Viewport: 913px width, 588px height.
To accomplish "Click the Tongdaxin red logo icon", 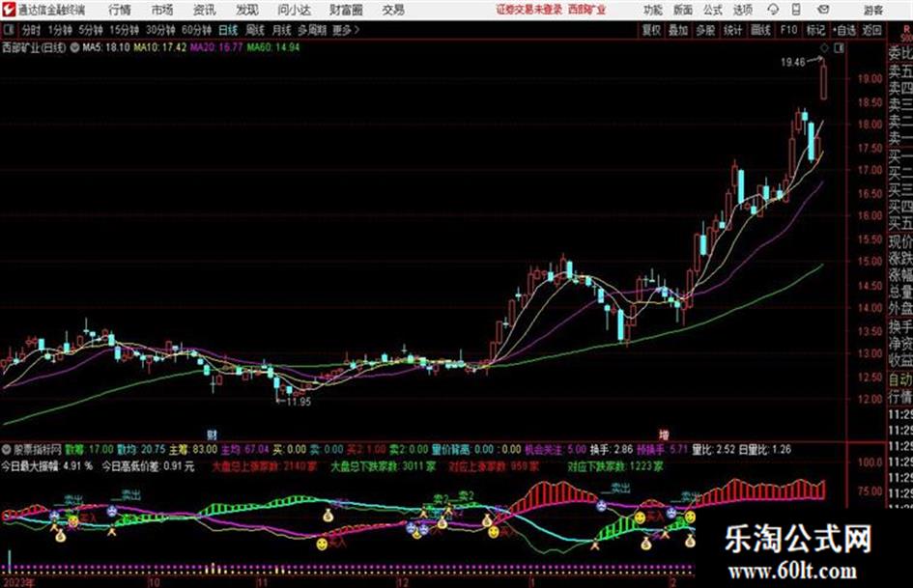I will click(x=9, y=10).
